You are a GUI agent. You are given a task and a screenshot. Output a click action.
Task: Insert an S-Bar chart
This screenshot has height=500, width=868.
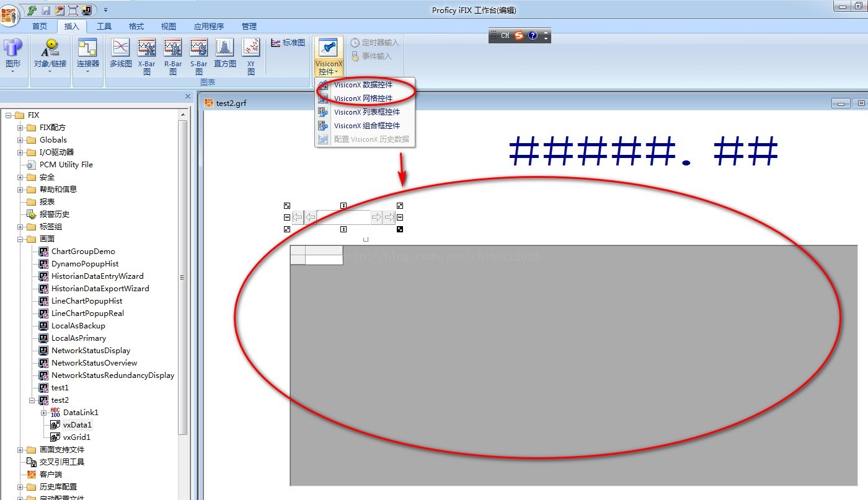199,56
